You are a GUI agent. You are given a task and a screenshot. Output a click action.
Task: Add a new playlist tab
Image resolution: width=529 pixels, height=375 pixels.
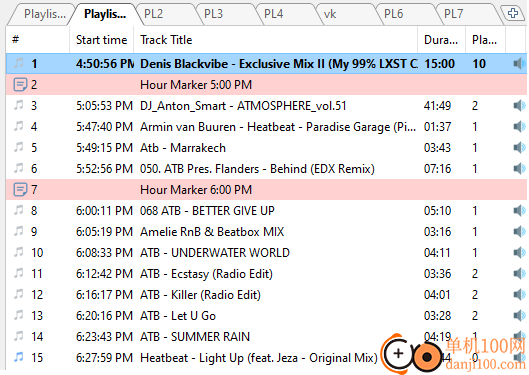(x=513, y=13)
